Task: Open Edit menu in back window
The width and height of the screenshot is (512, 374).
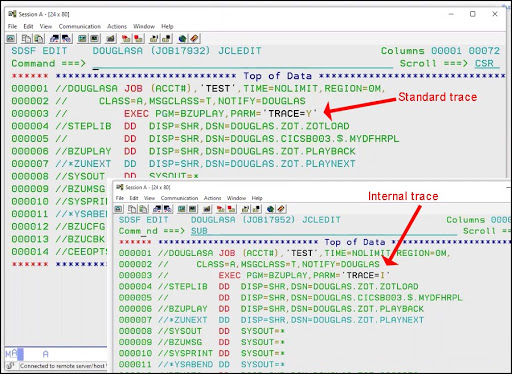Action: point(28,26)
